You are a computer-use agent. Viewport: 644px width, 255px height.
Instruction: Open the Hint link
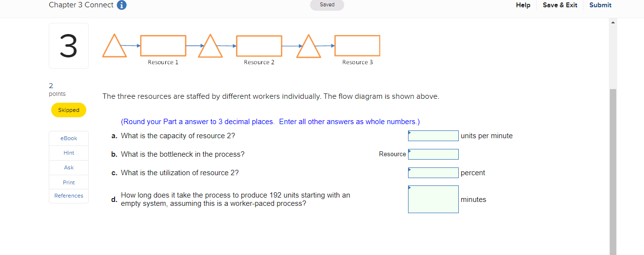pos(69,153)
